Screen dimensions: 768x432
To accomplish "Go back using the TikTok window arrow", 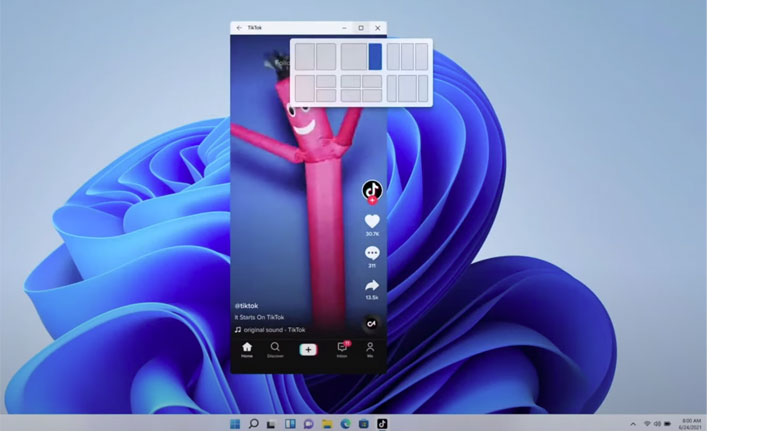I will (239, 28).
